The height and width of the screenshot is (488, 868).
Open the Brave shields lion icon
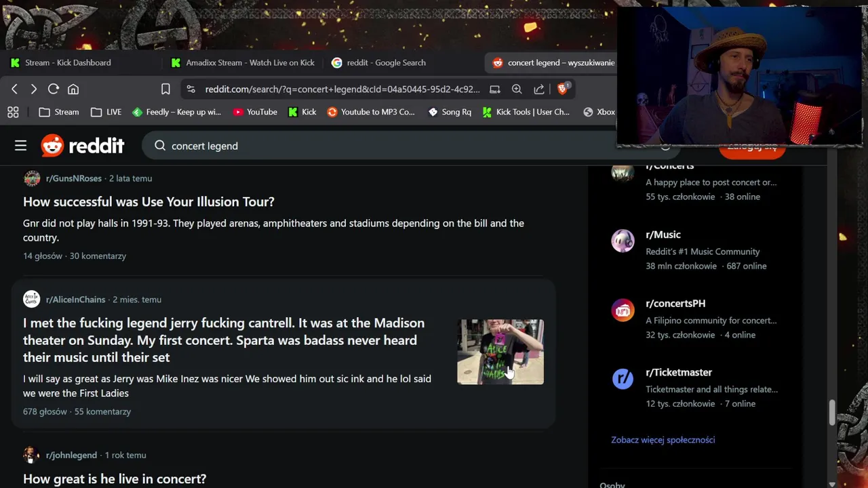pos(563,89)
